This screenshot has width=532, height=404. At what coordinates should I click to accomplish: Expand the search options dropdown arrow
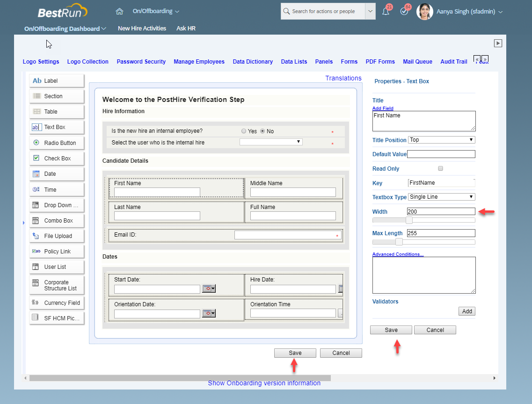(370, 11)
